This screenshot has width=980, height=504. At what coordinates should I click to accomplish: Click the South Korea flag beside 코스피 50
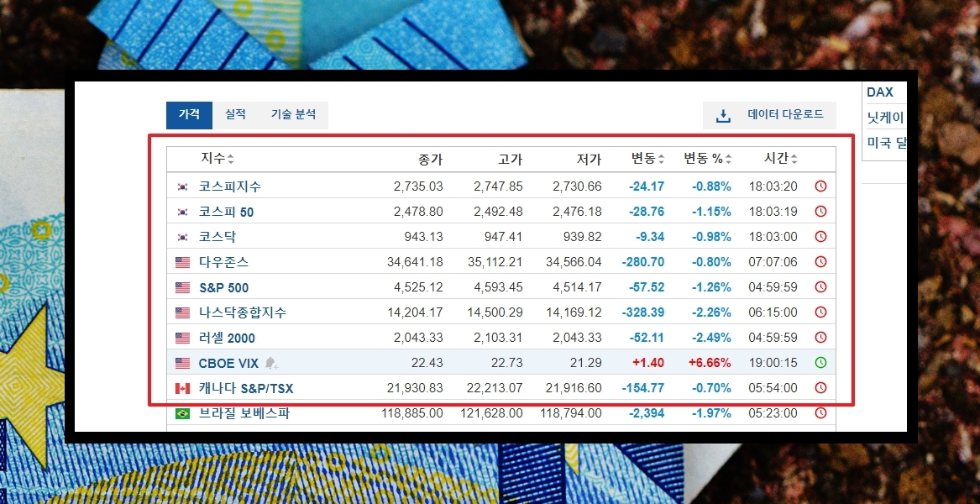click(182, 212)
